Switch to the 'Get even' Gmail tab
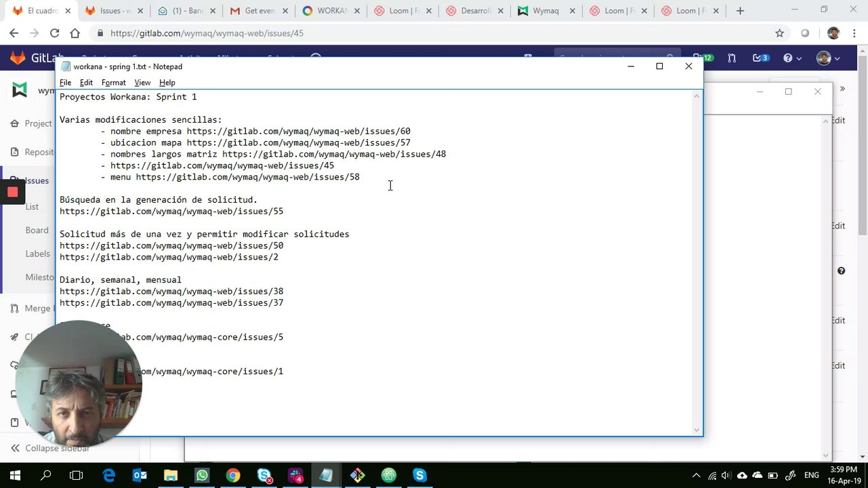 [257, 11]
